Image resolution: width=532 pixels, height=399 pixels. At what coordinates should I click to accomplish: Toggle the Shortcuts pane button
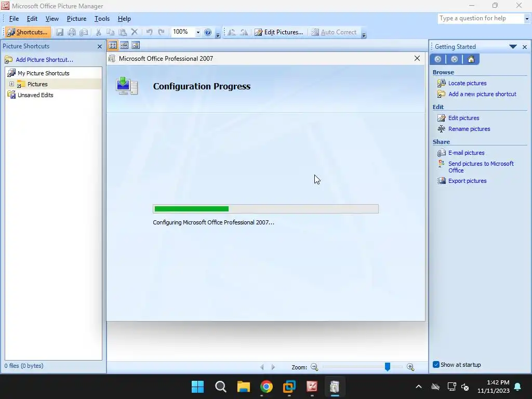tap(28, 32)
